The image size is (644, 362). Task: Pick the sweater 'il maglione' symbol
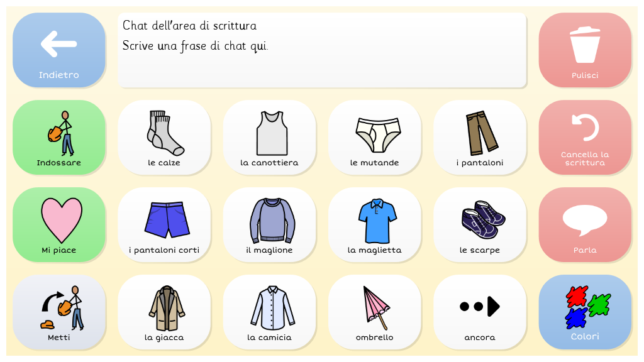[x=269, y=225]
